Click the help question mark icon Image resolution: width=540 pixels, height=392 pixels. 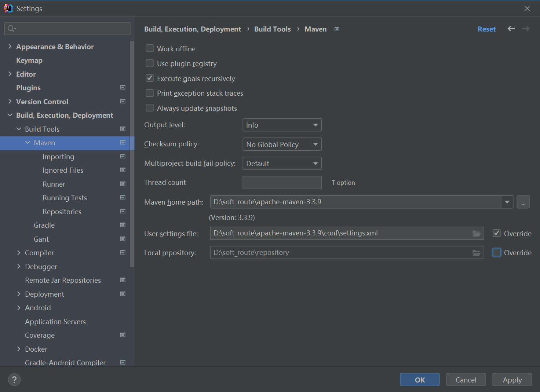coord(14,380)
